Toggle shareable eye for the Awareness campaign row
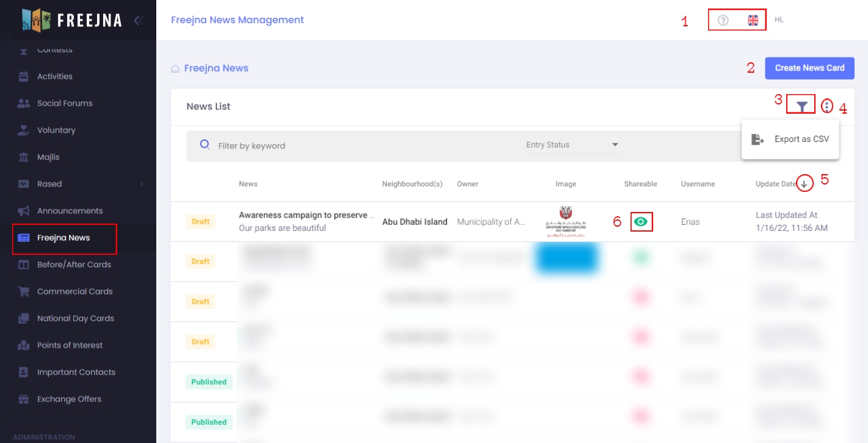This screenshot has height=443, width=868. coord(640,222)
